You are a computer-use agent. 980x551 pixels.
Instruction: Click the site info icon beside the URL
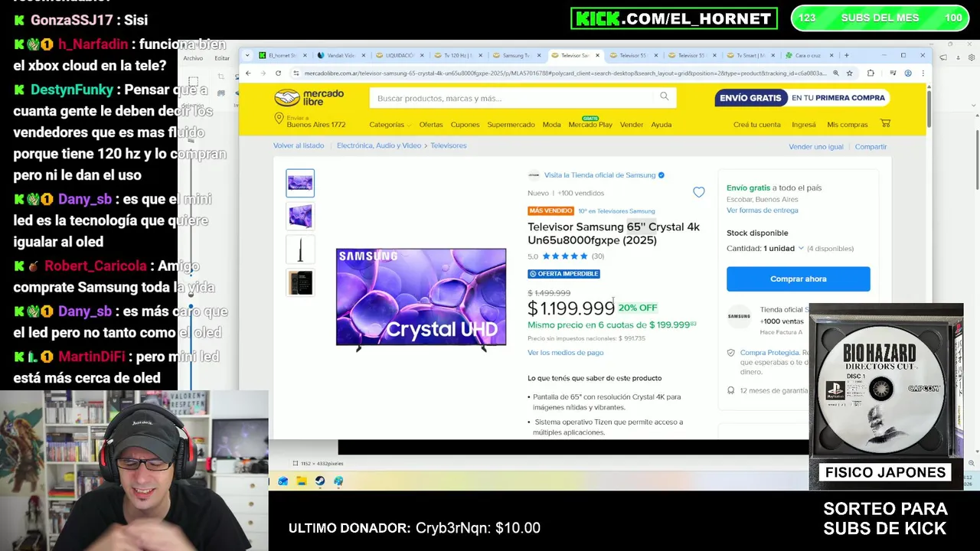(x=296, y=73)
